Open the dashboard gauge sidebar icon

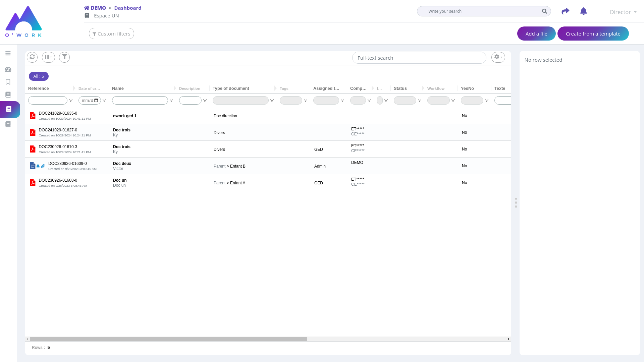[8, 69]
